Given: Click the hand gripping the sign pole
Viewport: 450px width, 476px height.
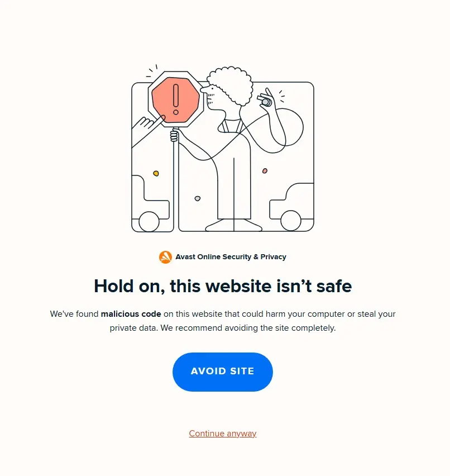Looking at the screenshot, I should click(x=174, y=135).
